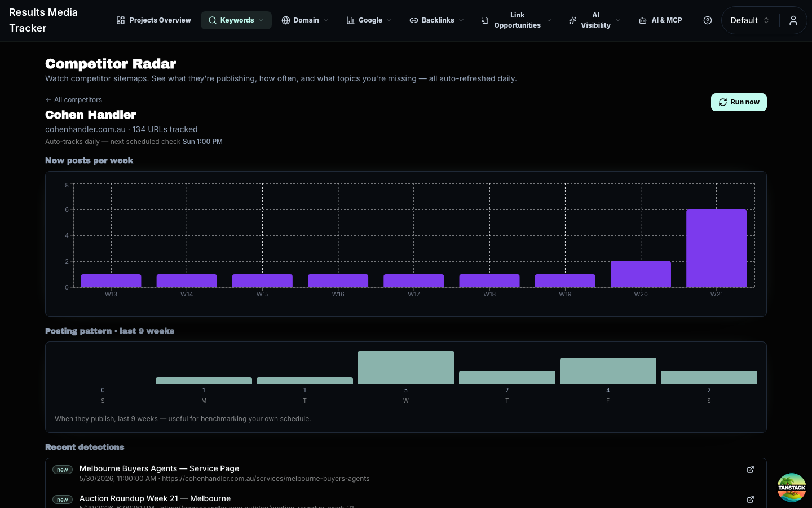Screen dimensions: 812x508
Task: Click the Cohen Handler heading
Action: (91, 115)
